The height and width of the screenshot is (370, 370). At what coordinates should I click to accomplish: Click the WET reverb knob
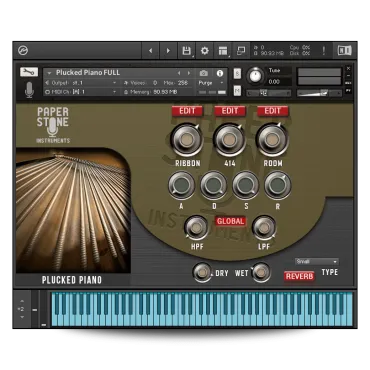pos(261,273)
